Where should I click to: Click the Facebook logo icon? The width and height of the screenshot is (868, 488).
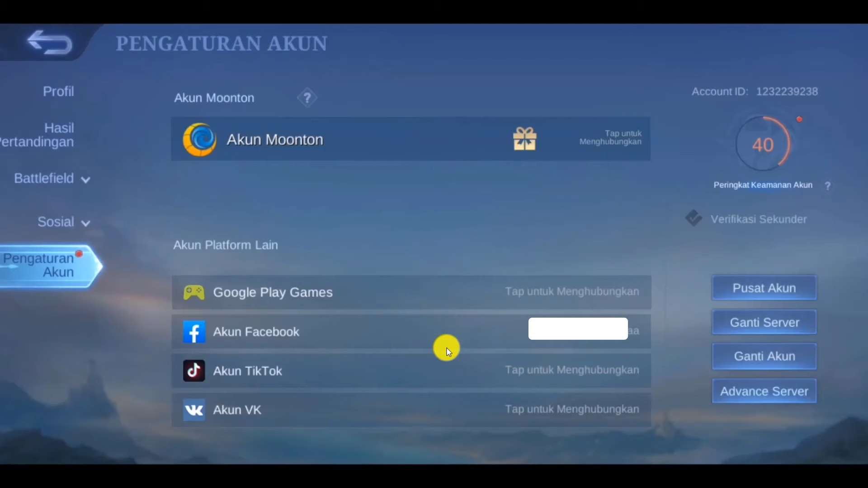[194, 331]
